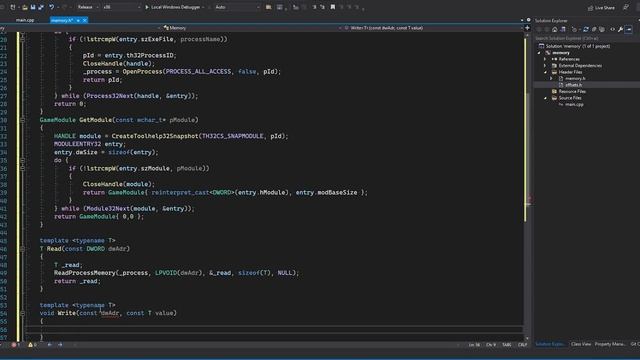Open the Memory class navigation dropdown
Screen dimensions: 640x360
click(x=249, y=28)
